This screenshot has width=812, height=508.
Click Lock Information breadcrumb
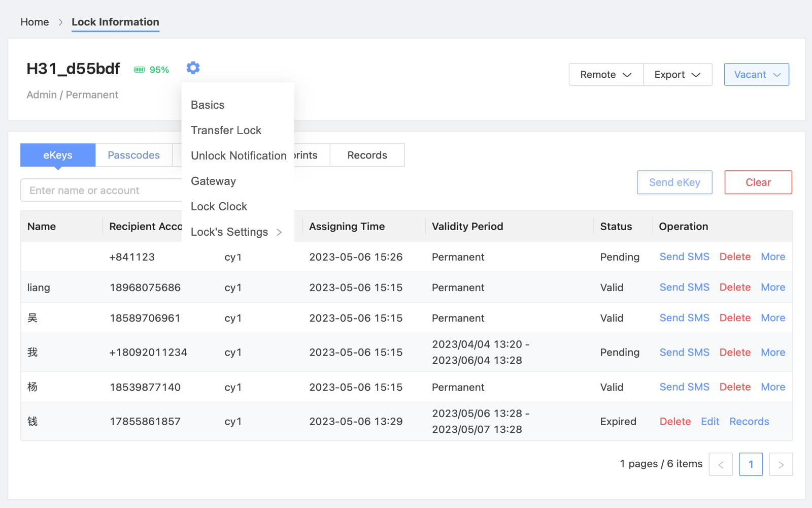(x=115, y=22)
